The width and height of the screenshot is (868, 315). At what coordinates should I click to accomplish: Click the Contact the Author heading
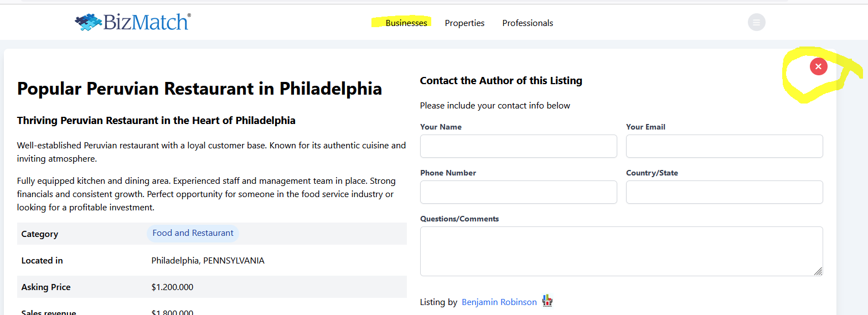501,81
